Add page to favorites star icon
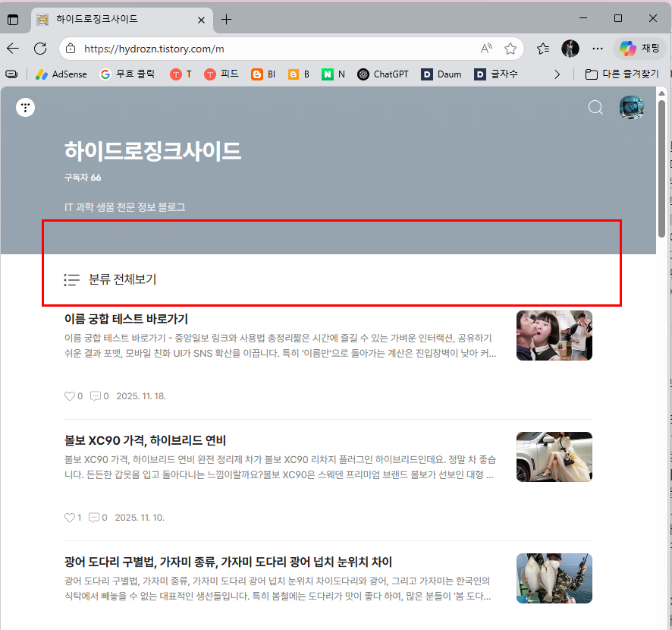 coord(510,49)
